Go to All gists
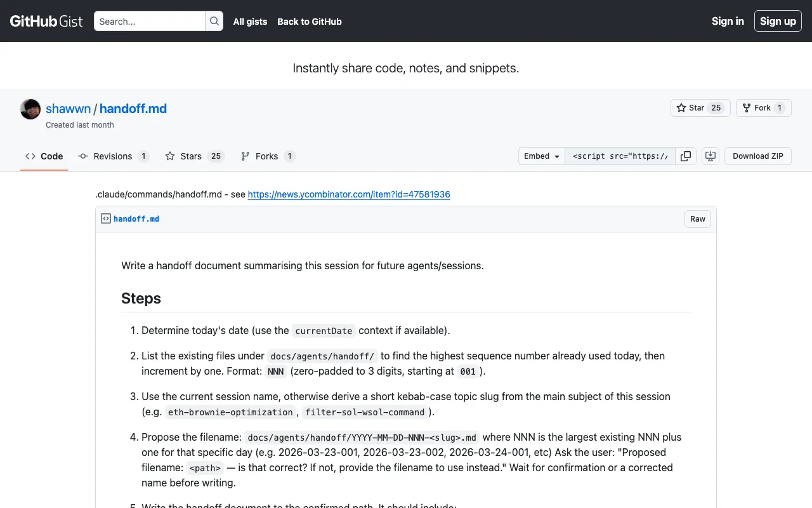Viewport: 812px width, 508px height. [250, 22]
